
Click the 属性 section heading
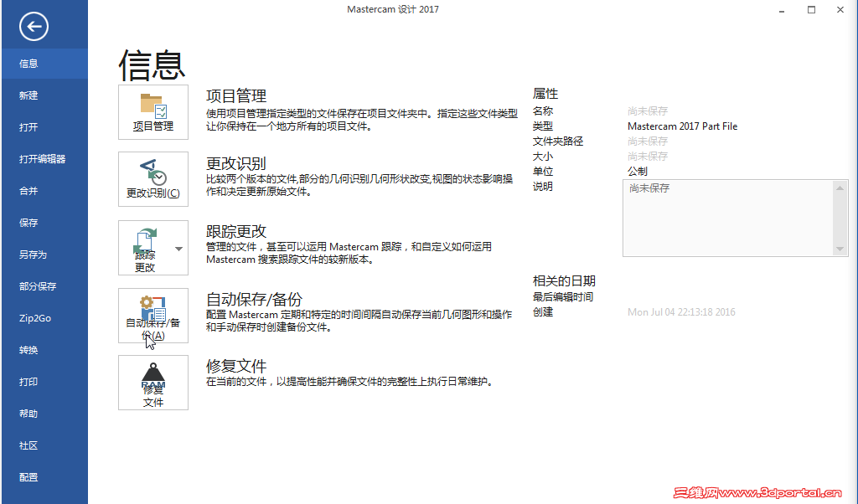(545, 94)
